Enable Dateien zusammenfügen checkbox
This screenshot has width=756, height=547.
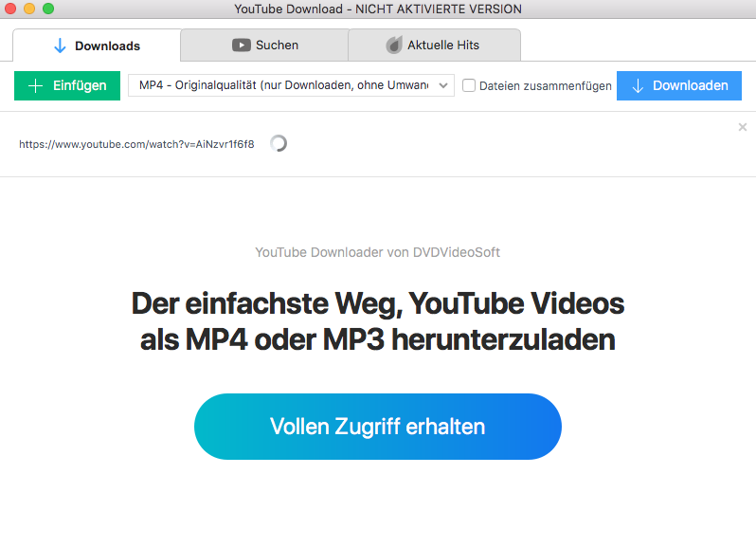pos(469,86)
